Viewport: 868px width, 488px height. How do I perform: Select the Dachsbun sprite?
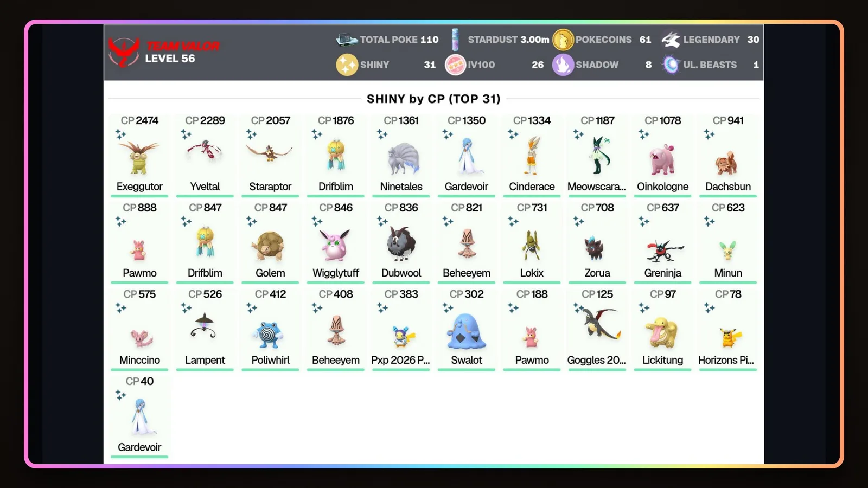[726, 164]
